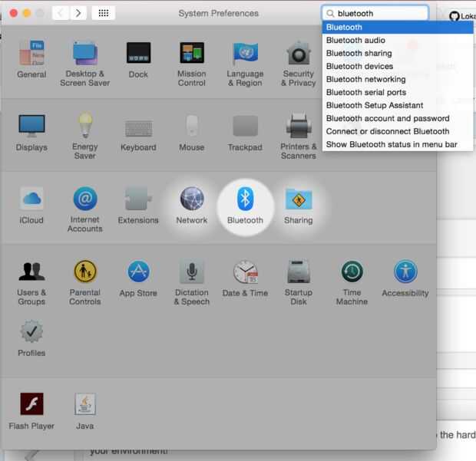
Task: Select 'Bluetooth sharing' search suggestion
Action: coord(398,54)
